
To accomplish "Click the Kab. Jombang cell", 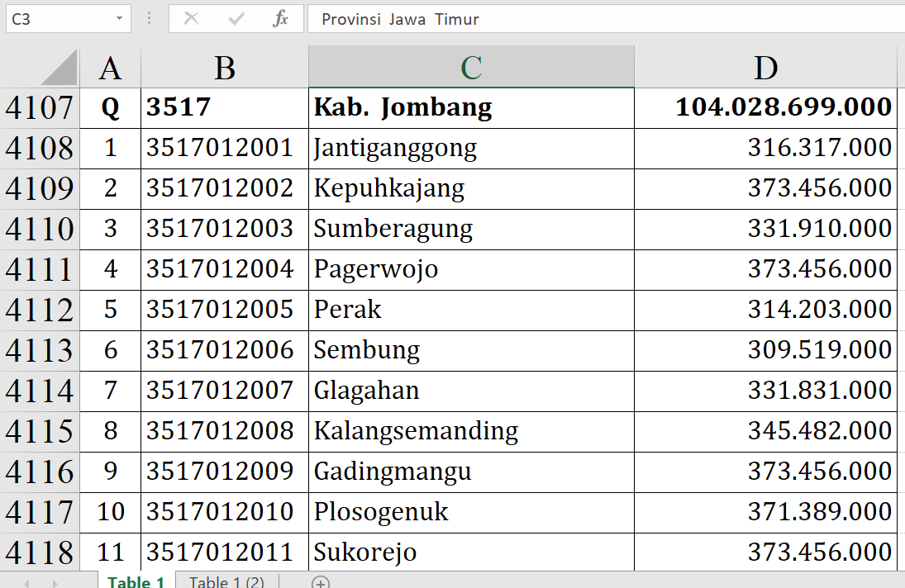I will [471, 107].
